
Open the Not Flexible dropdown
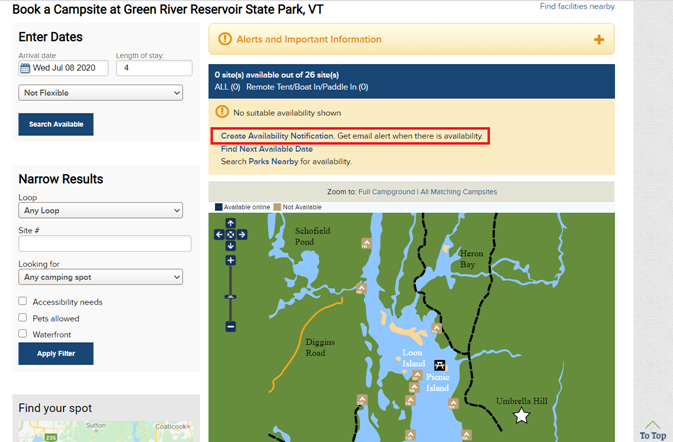pos(100,93)
